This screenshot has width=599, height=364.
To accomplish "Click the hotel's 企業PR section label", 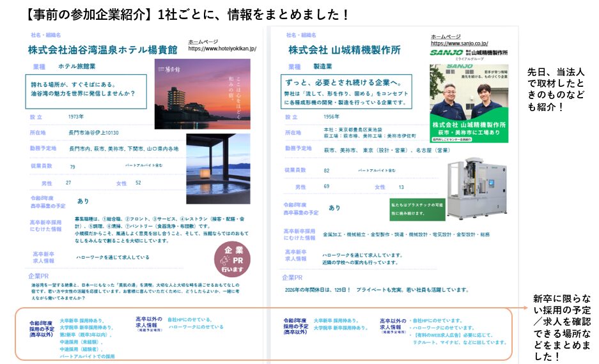I will (x=43, y=276).
